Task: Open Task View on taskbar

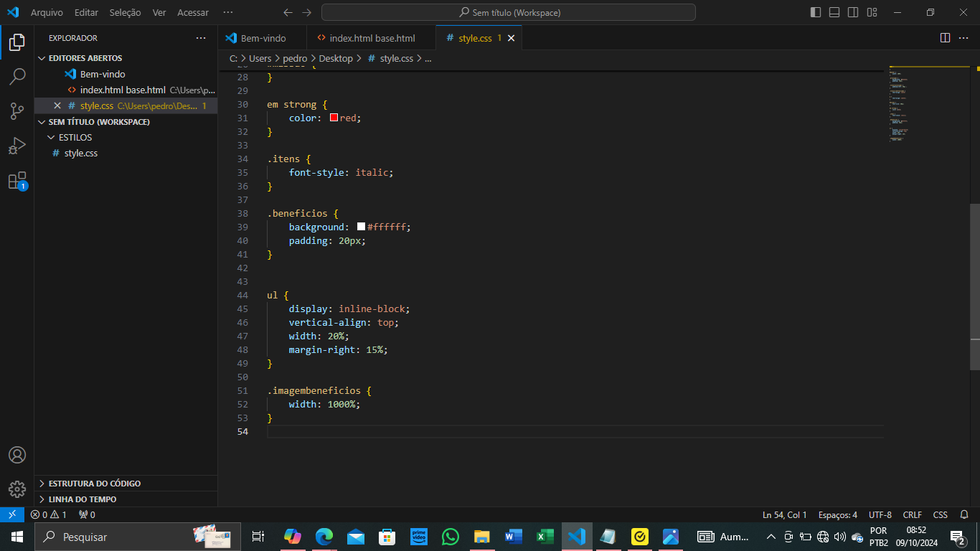Action: 259,537
